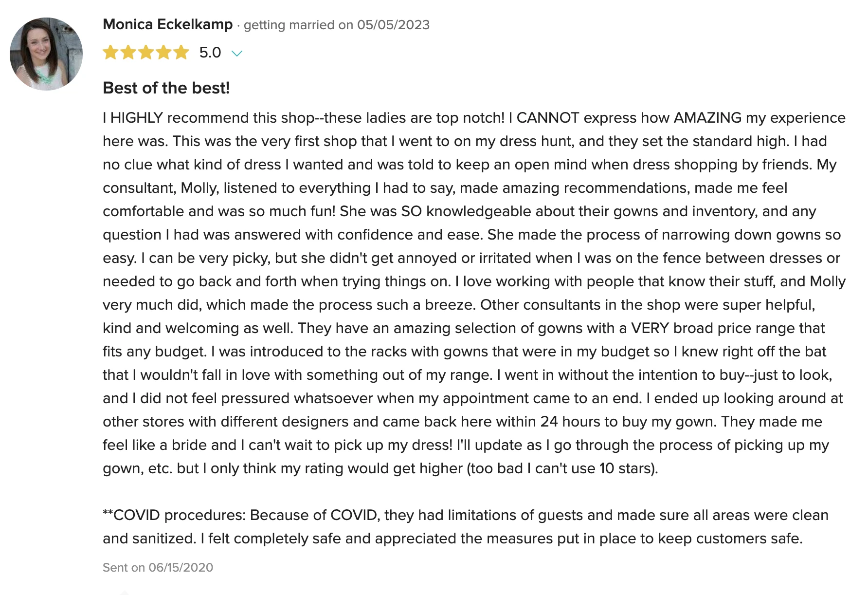Click the second gold rating star

coord(128,52)
